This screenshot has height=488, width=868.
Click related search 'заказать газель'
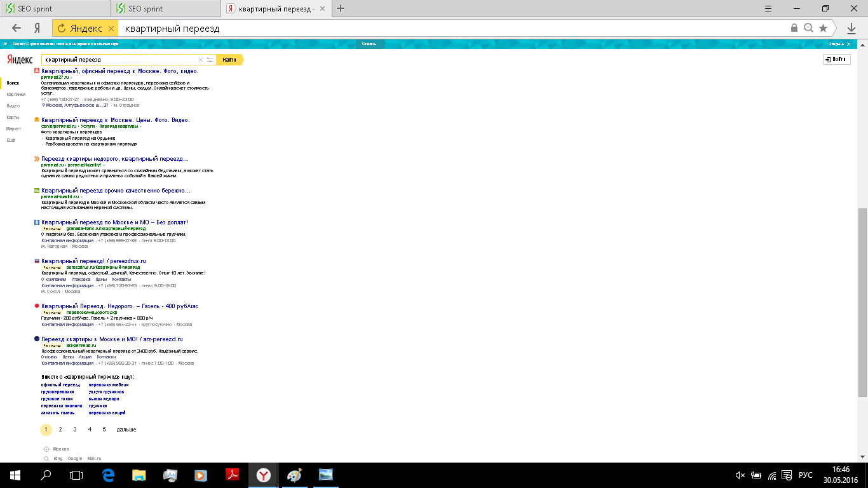point(58,413)
